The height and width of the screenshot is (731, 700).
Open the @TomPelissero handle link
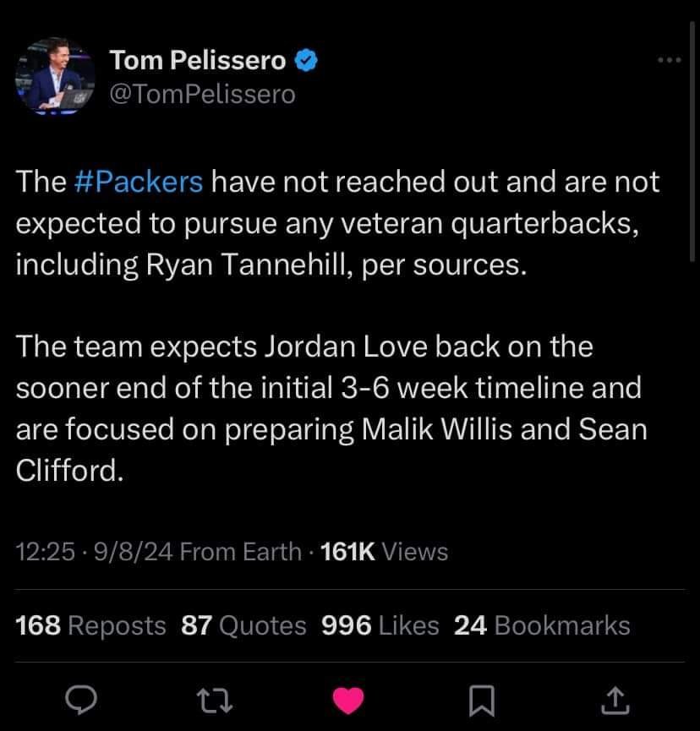click(x=203, y=94)
